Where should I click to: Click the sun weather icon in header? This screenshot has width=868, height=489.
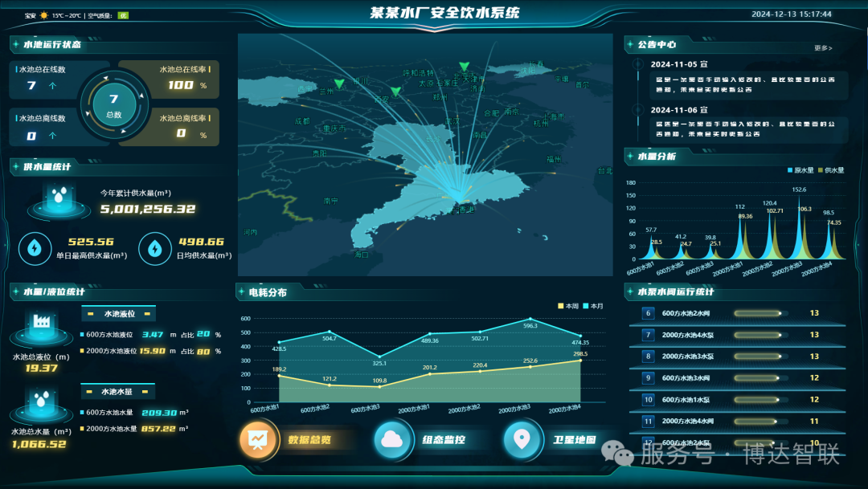tap(44, 15)
